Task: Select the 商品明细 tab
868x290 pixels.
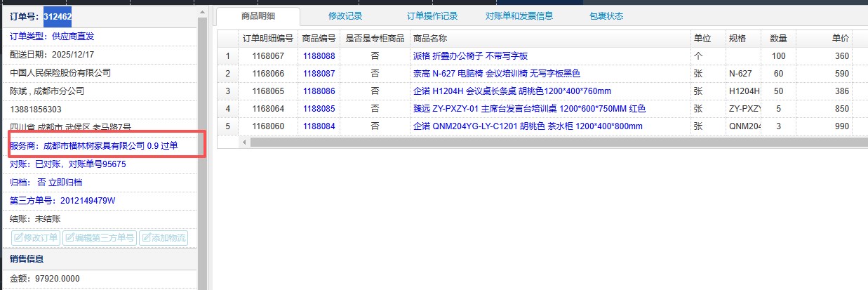Action: pyautogui.click(x=258, y=16)
